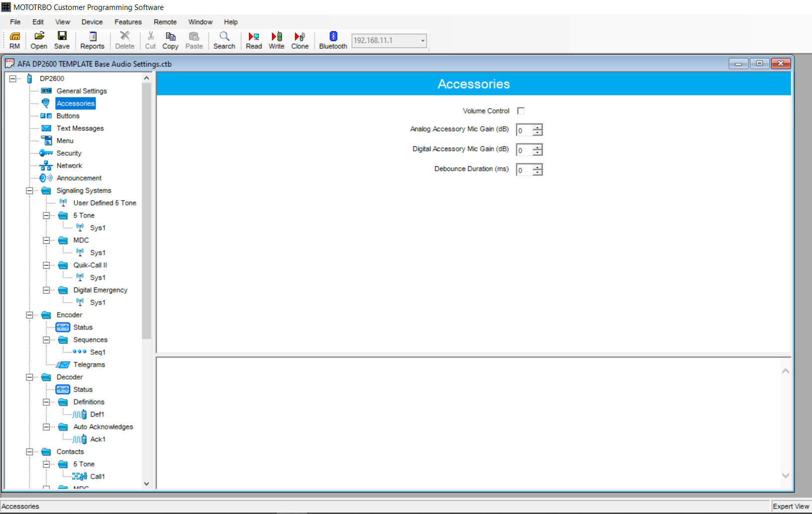Click Expert View in the status bar
Image resolution: width=812 pixels, height=514 pixels.
coord(791,506)
